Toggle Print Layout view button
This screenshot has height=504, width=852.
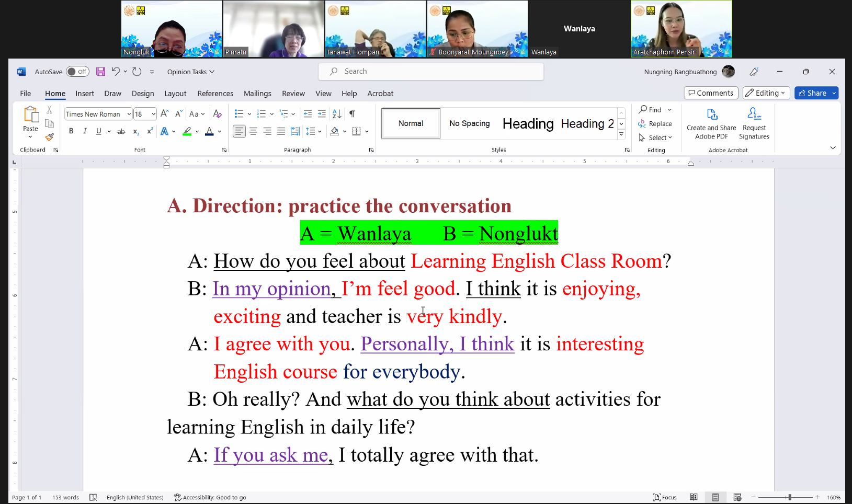click(x=715, y=497)
